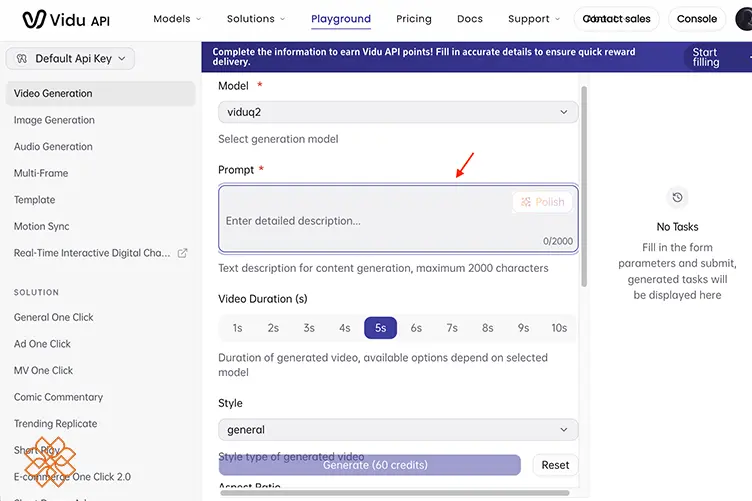Open the Style general dropdown
The width and height of the screenshot is (752, 501).
[x=398, y=430]
